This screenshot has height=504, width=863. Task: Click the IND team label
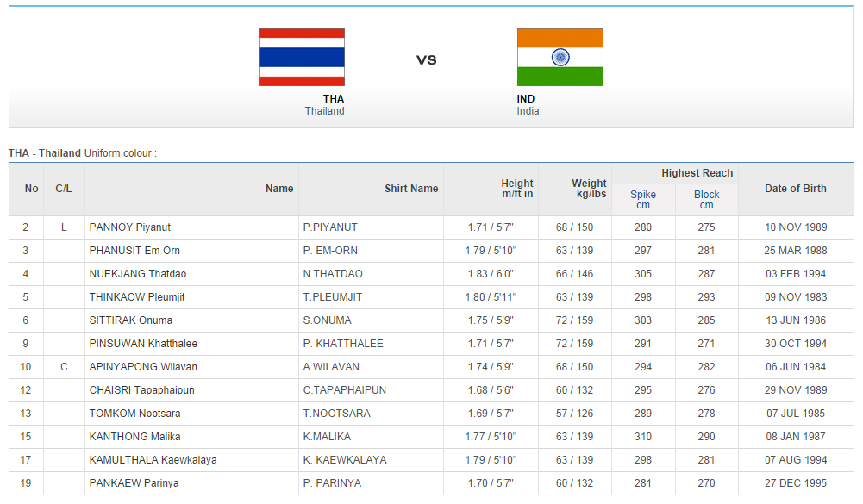[x=526, y=99]
